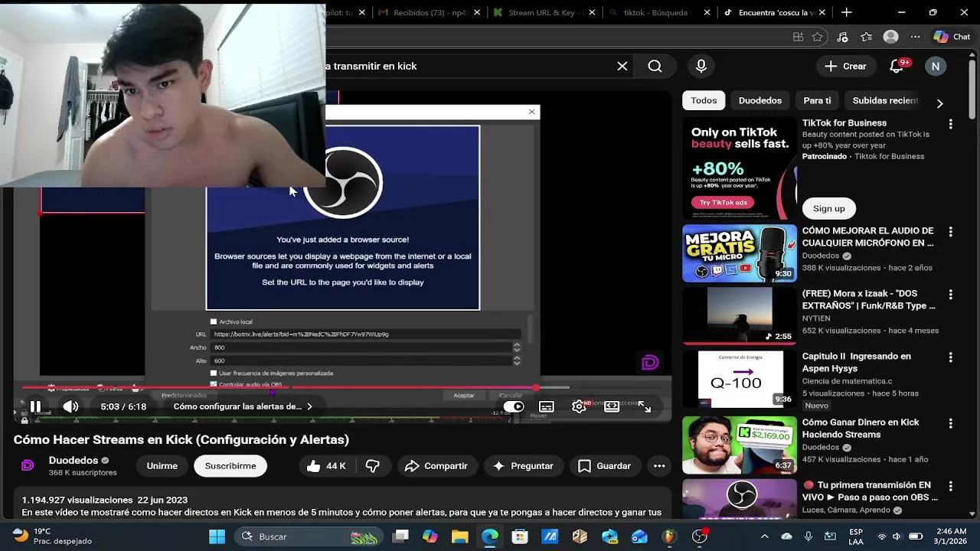
Task: Show more filter chips with right arrow
Action: point(940,103)
